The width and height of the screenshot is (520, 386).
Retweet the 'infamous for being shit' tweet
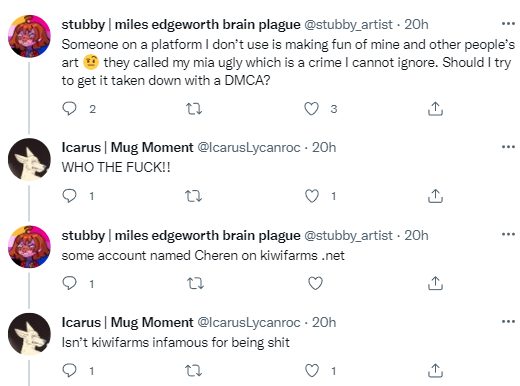pos(194,371)
